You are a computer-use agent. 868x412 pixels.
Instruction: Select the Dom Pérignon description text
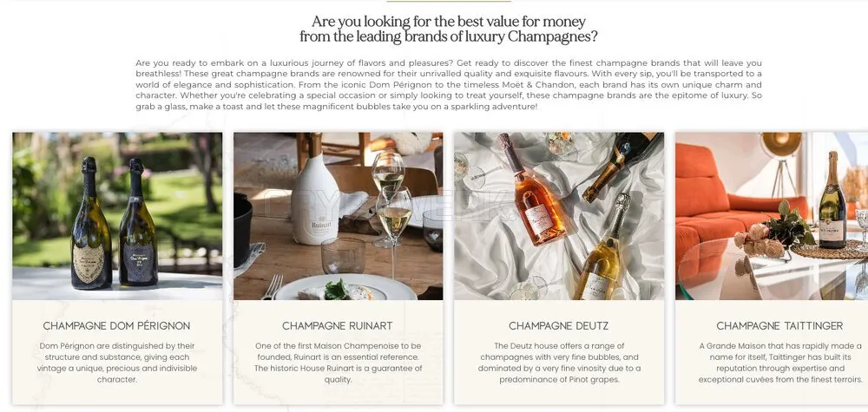(117, 363)
